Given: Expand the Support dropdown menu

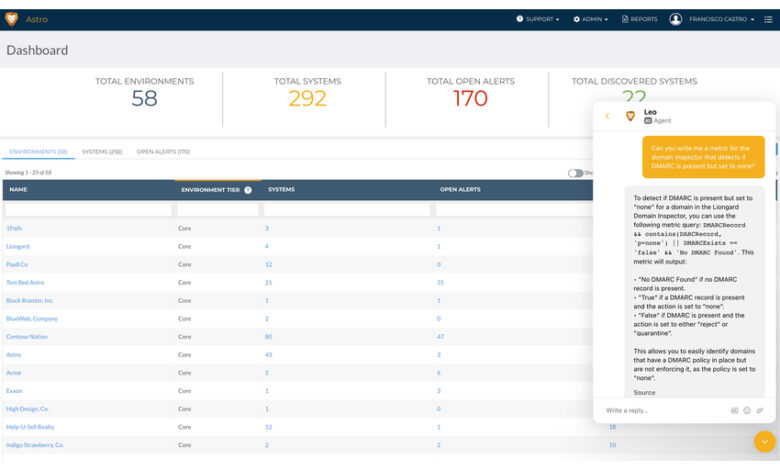Looking at the screenshot, I should pyautogui.click(x=538, y=19).
